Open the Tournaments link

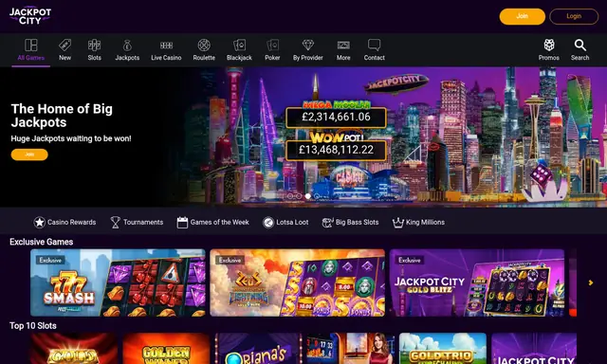[137, 222]
